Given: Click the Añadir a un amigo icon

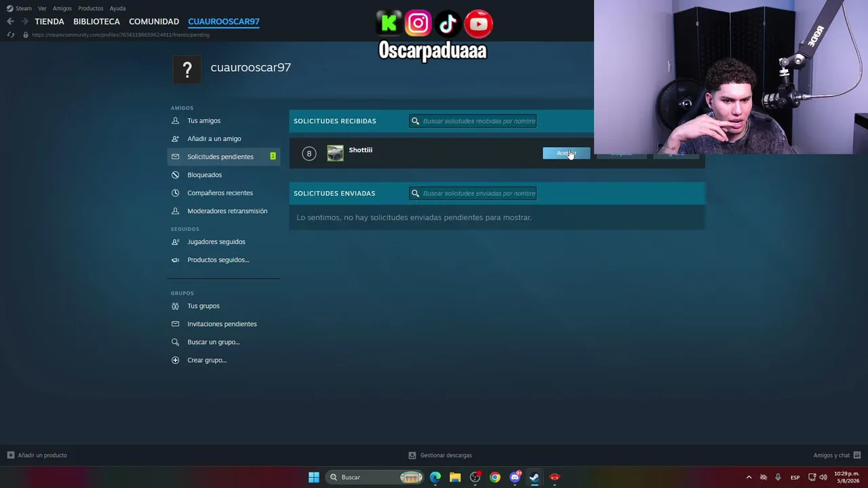Looking at the screenshot, I should (176, 139).
